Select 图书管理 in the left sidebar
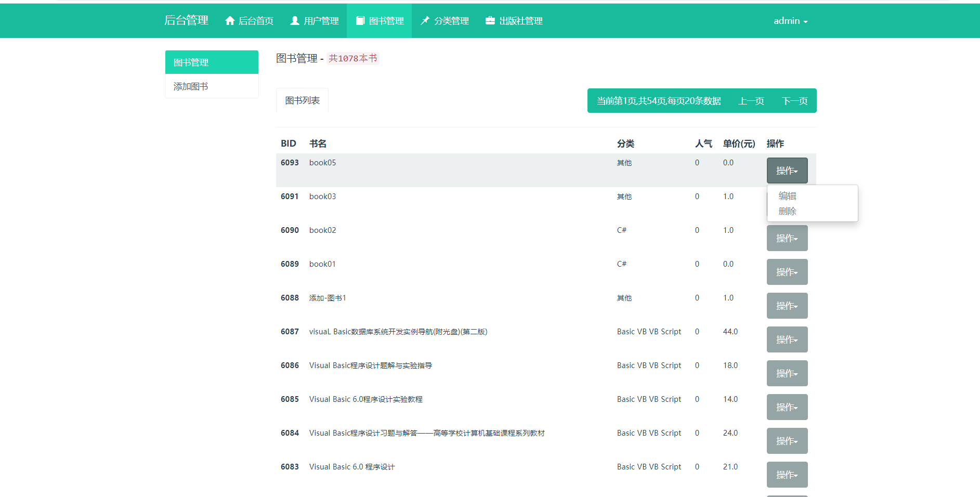980x497 pixels. pos(191,62)
